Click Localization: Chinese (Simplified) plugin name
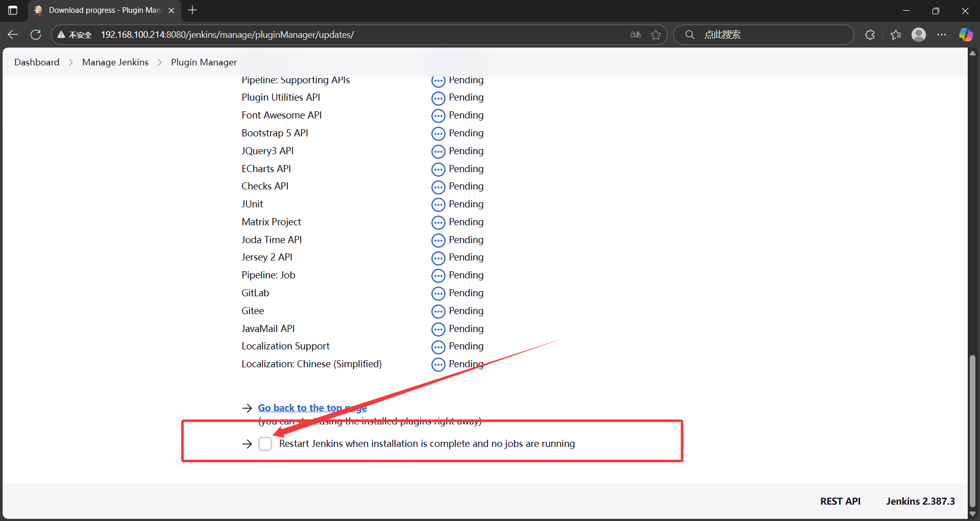Screen dimensions: 980x521 coord(311,364)
